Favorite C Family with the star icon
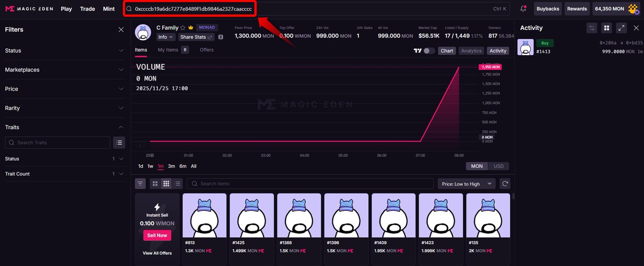 pos(182,27)
